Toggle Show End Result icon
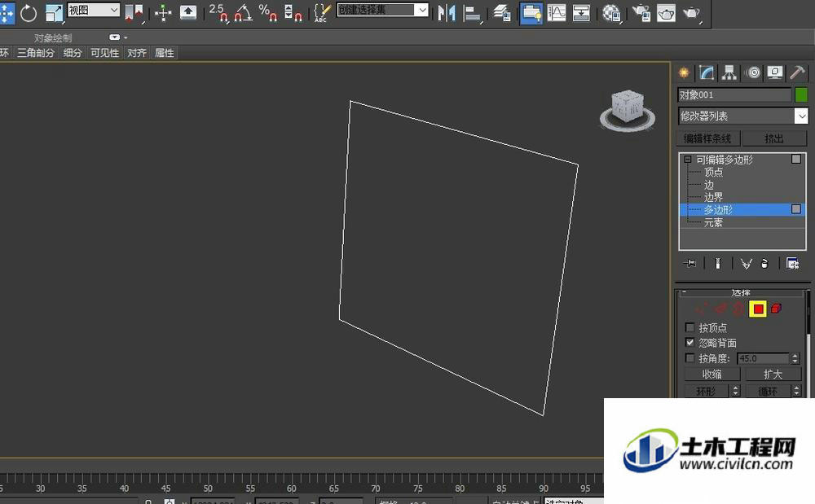 [x=718, y=264]
